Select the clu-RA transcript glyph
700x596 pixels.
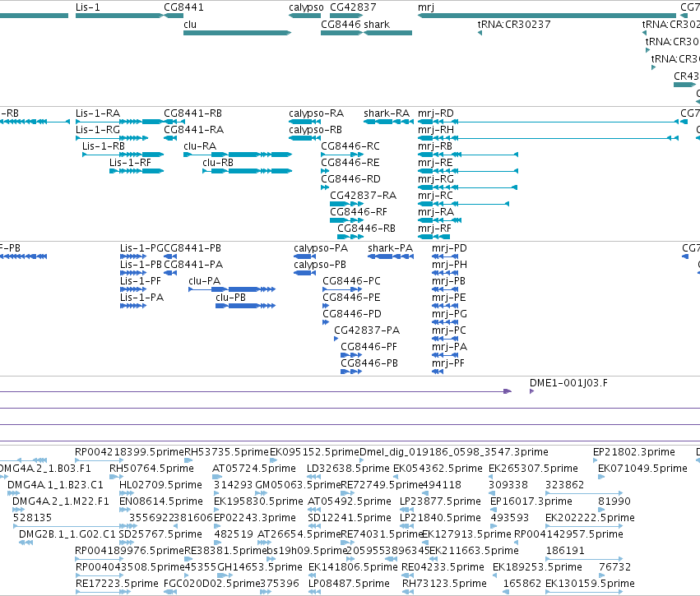pos(238,155)
